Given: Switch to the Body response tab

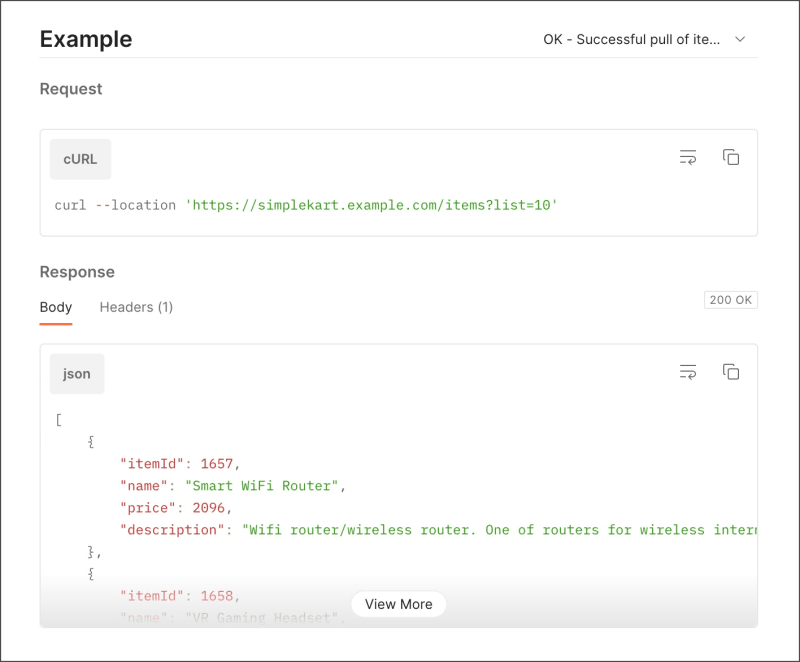Looking at the screenshot, I should pos(56,307).
